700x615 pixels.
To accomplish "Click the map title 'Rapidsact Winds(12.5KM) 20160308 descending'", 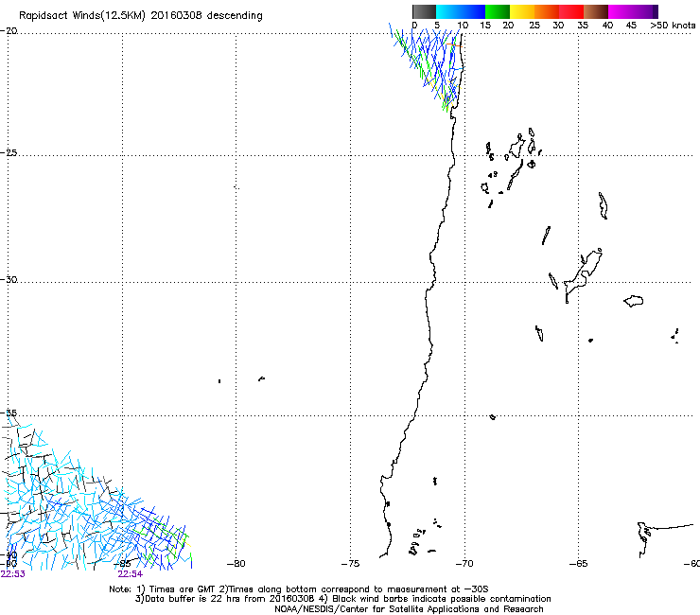I will (x=141, y=16).
